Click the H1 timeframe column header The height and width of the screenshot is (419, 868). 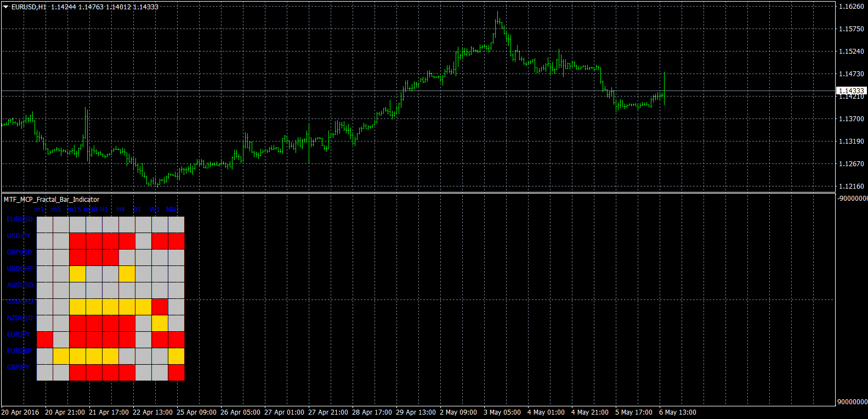[104, 209]
